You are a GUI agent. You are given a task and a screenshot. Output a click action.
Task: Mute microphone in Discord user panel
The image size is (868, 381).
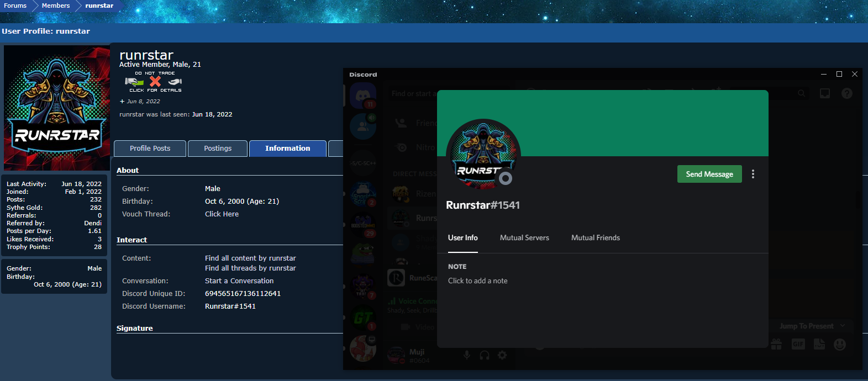click(x=467, y=355)
